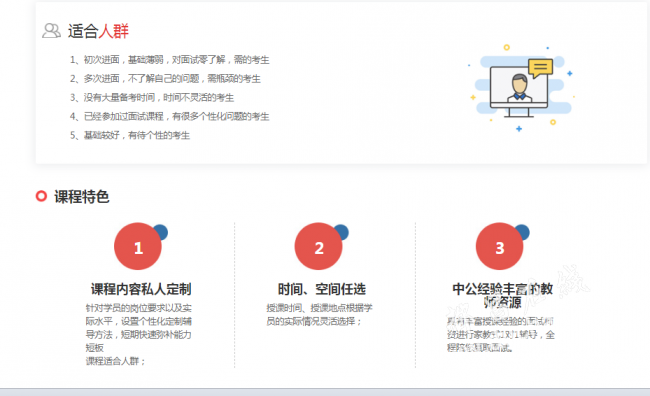Click the description starting 针对学员的岗位要求

pyautogui.click(x=138, y=328)
